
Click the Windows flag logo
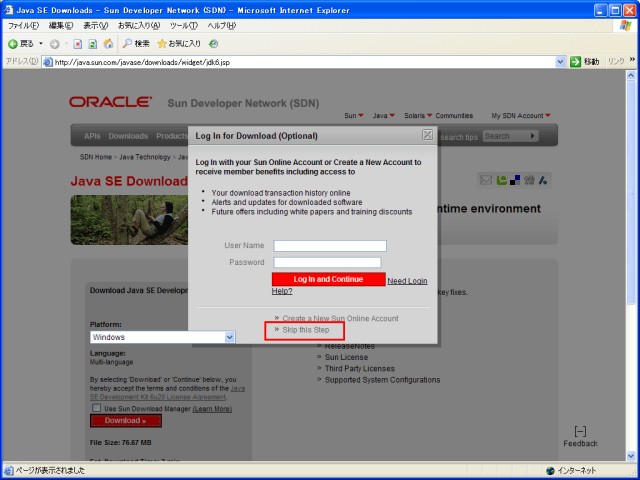coord(625,25)
